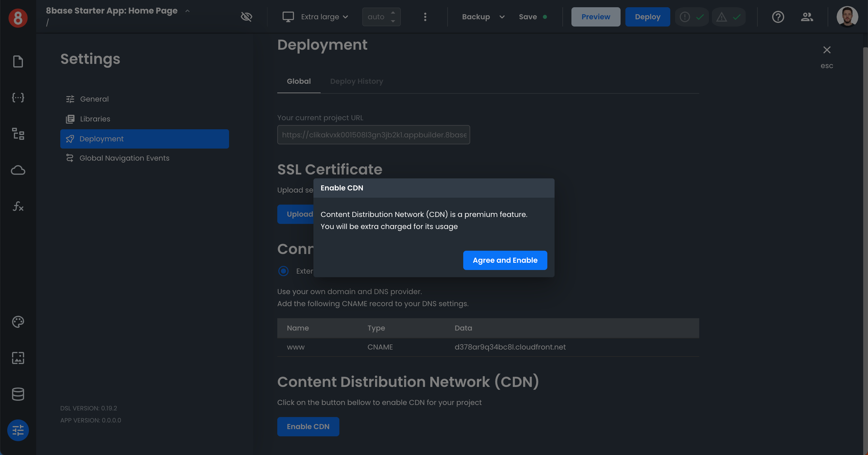Toggle the crossed-eye visibility icon
Screen dimensions: 868x455
click(x=246, y=17)
